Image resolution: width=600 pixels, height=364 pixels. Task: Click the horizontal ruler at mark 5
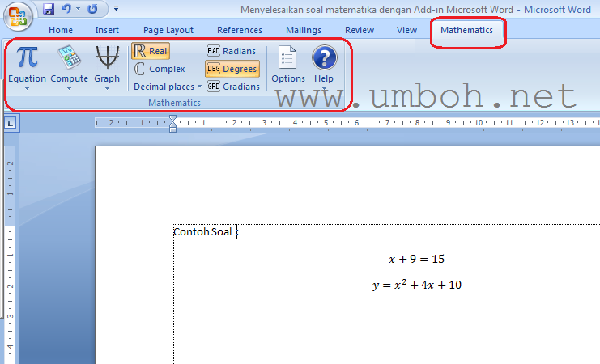tap(326, 123)
